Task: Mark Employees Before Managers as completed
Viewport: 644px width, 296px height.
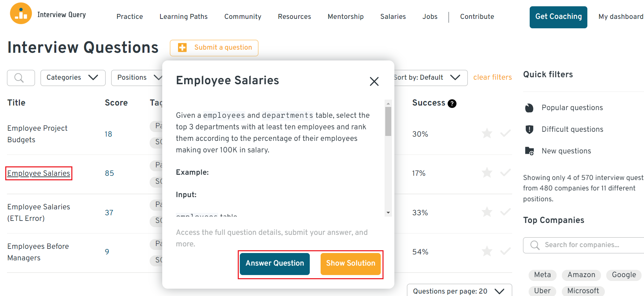Action: point(506,251)
